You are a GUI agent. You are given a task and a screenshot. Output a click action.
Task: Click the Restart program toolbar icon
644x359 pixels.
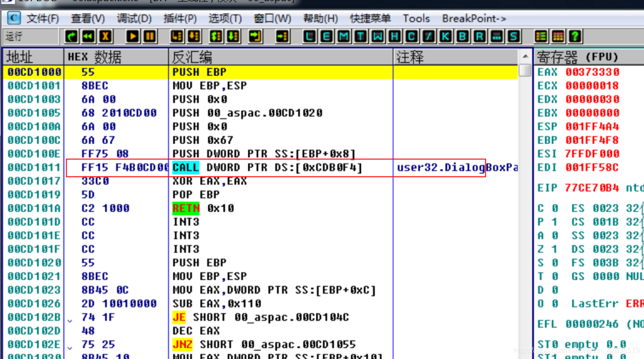pyautogui.click(x=72, y=36)
